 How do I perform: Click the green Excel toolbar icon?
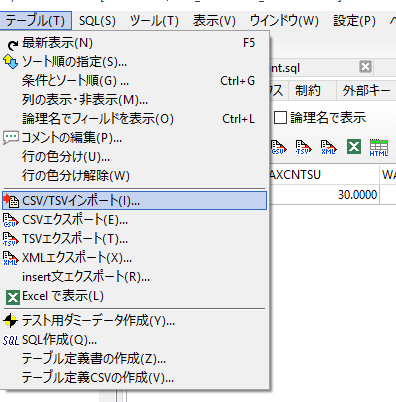coord(354,147)
